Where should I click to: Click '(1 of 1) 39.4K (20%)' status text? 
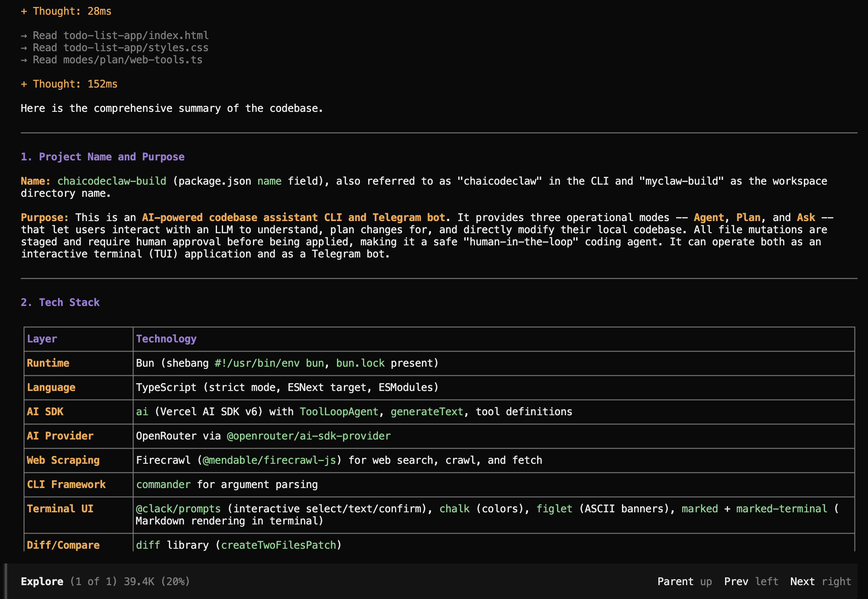[x=130, y=582]
